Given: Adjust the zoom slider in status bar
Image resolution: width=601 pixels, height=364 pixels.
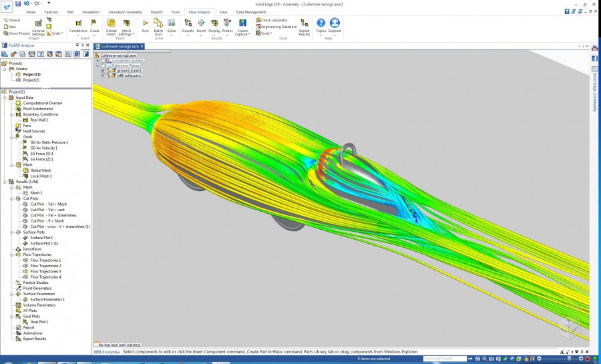Looking at the screenshot, I should (569, 359).
